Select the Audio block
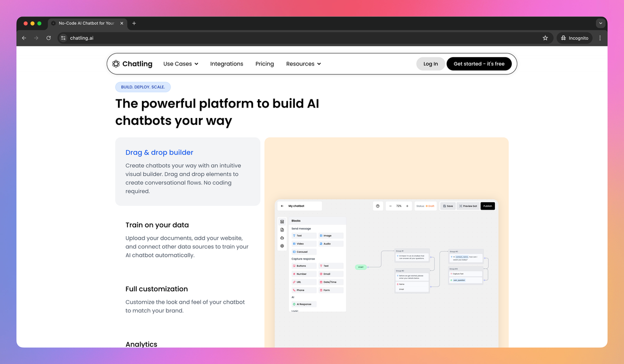 tap(331, 243)
